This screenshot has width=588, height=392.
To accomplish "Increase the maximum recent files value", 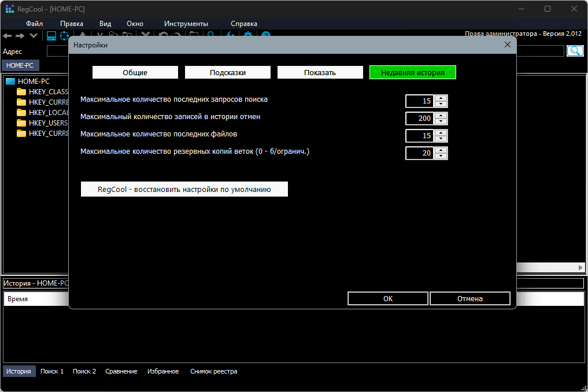I will click(x=441, y=133).
